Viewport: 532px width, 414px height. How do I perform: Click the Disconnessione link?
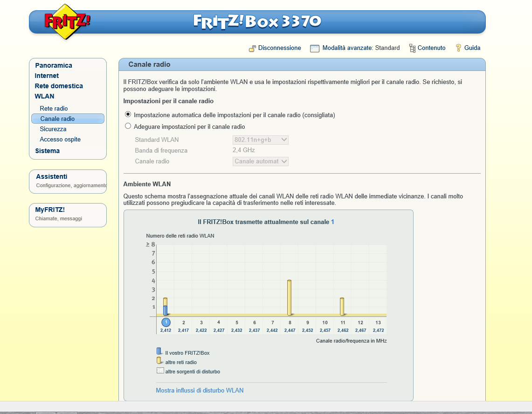tap(280, 48)
